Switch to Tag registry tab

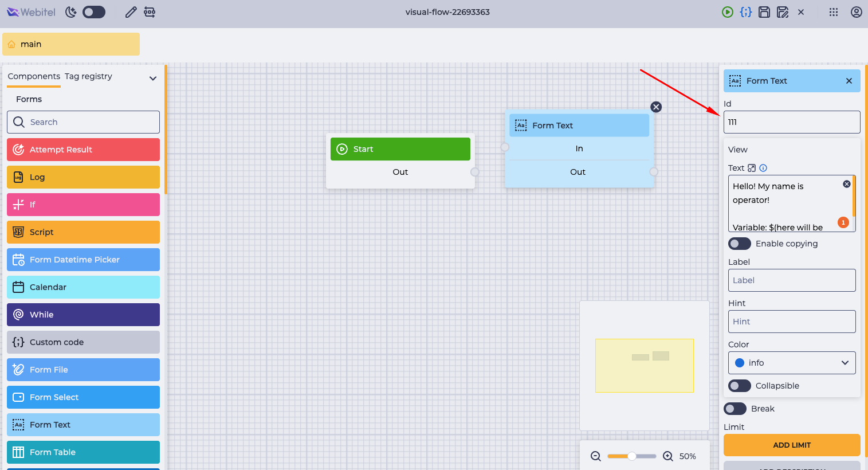tap(88, 77)
